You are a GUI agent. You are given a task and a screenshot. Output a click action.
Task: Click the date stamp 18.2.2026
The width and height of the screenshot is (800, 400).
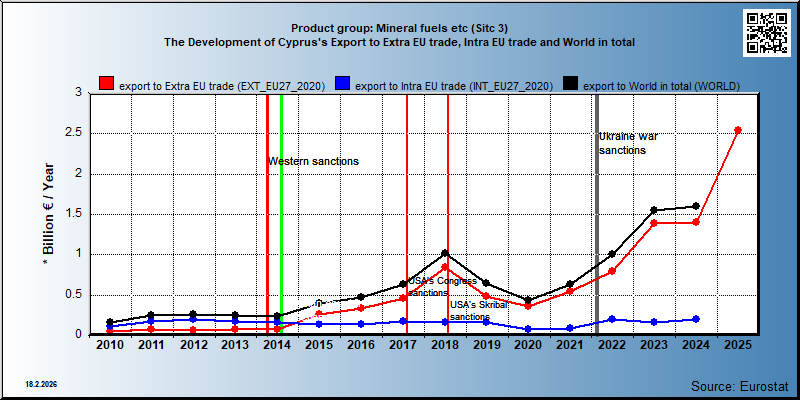41,383
